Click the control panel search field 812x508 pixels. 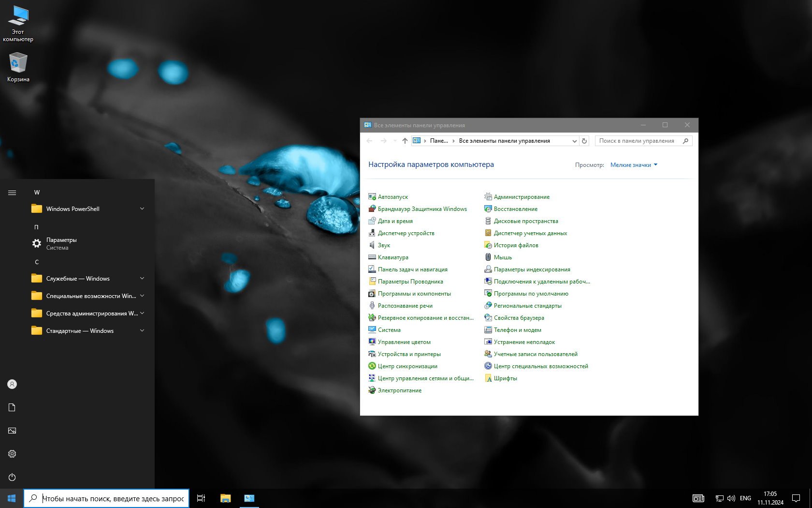tap(638, 141)
